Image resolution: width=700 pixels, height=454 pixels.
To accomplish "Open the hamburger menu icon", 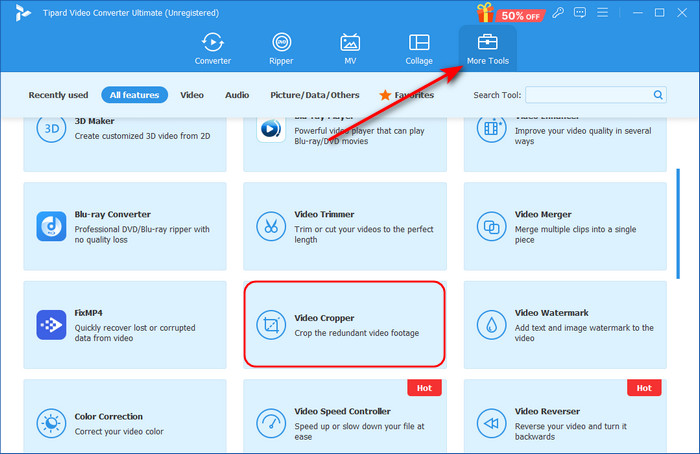I will (603, 12).
